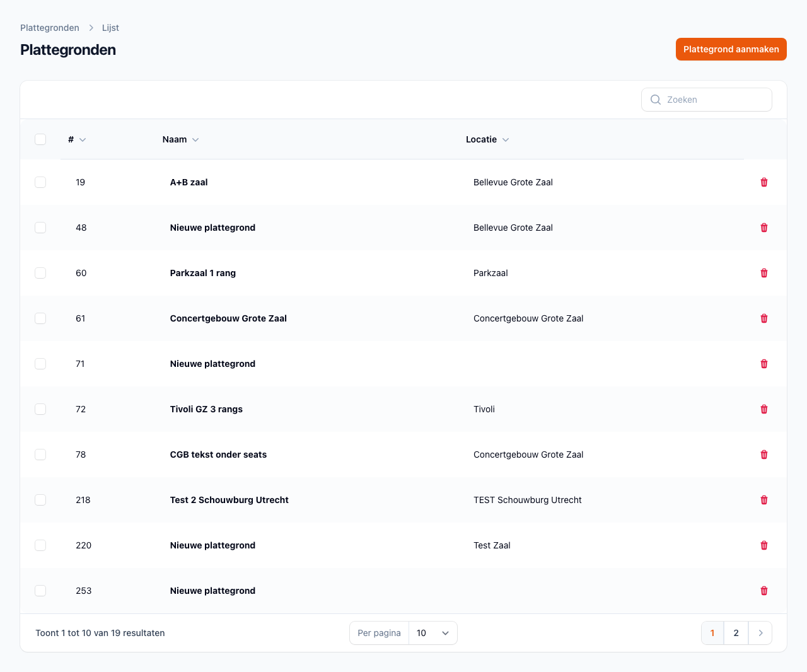Delete row number 253 using trash icon
Screen dimensions: 807x672
(763, 591)
